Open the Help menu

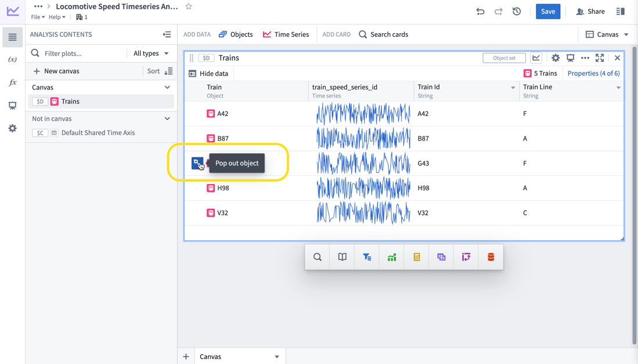pos(57,17)
